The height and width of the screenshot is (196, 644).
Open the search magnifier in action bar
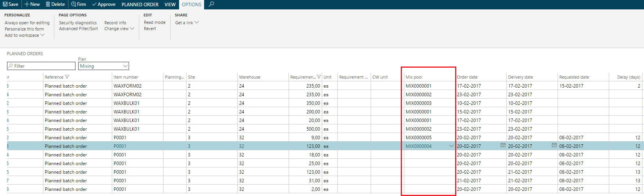tap(212, 4)
